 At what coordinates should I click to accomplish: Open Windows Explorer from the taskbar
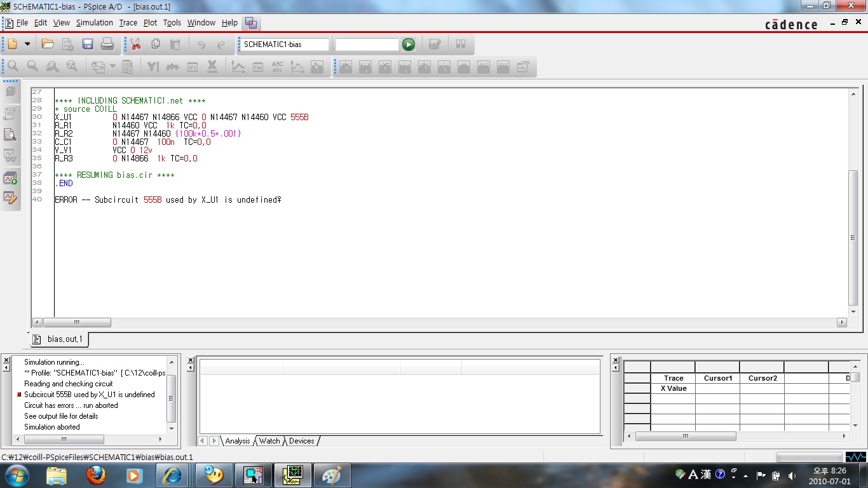57,475
